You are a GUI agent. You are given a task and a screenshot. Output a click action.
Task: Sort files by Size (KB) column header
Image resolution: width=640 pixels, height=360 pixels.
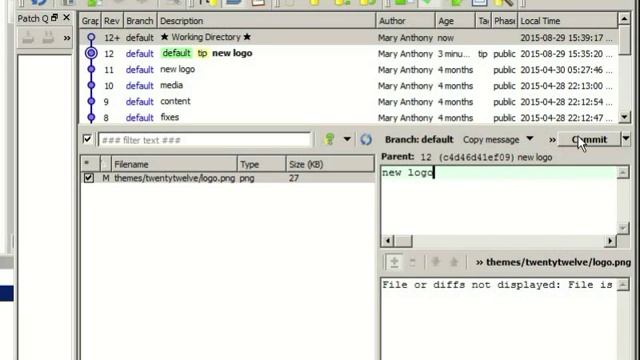330,164
